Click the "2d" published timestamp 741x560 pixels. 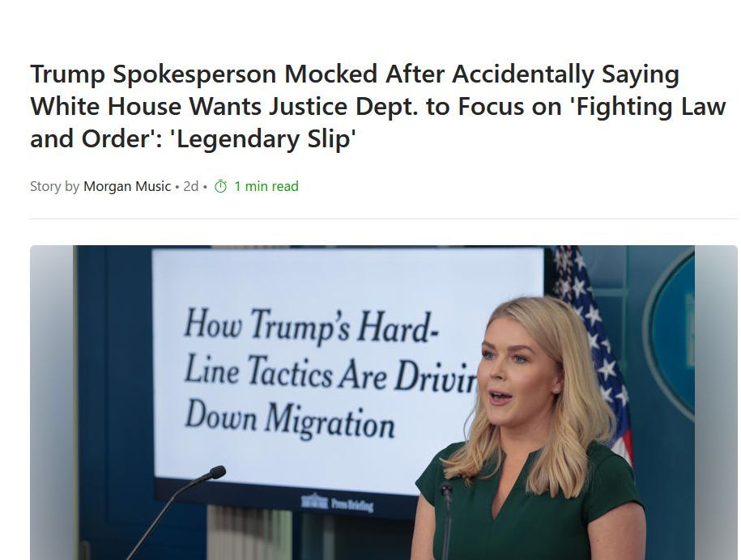click(x=191, y=186)
